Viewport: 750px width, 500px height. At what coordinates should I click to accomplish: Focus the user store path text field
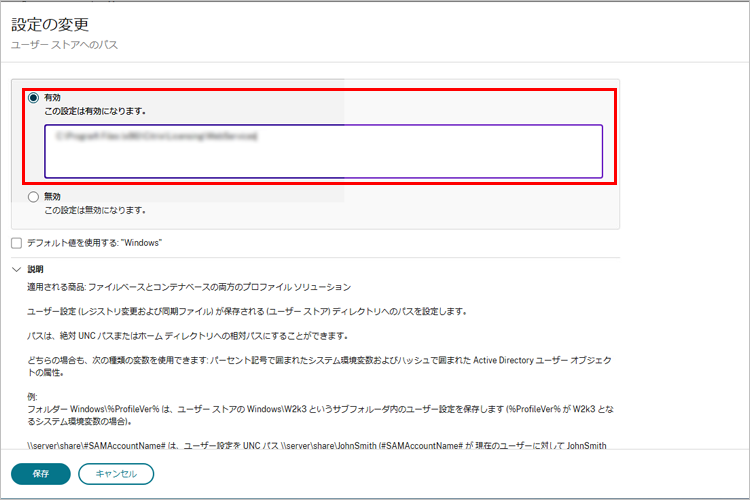pos(323,151)
